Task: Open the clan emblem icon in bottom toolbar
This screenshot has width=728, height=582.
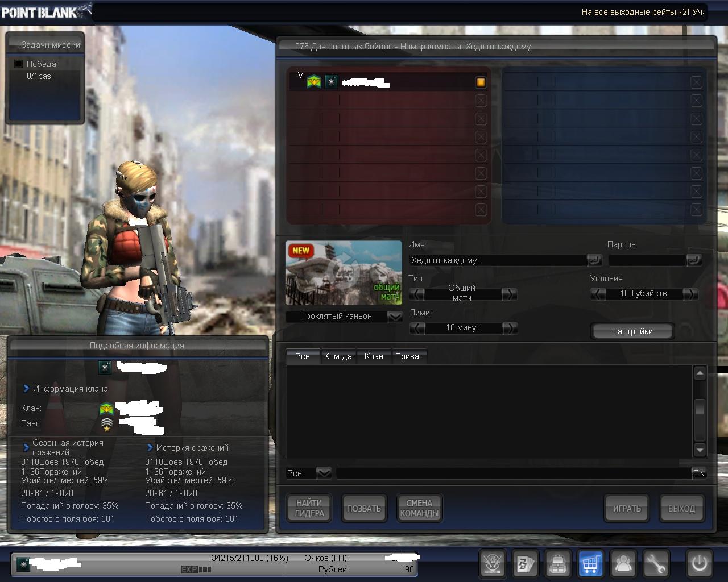Action: pyautogui.click(x=491, y=564)
